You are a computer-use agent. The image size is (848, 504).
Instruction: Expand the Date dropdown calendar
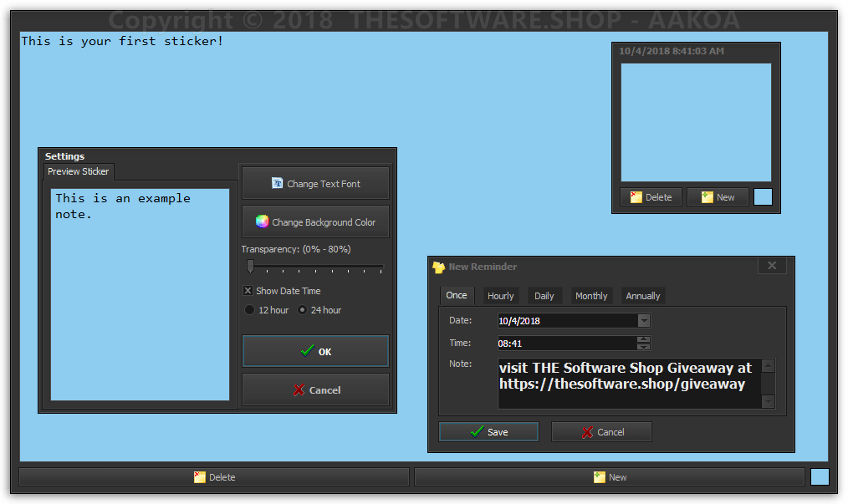click(643, 321)
